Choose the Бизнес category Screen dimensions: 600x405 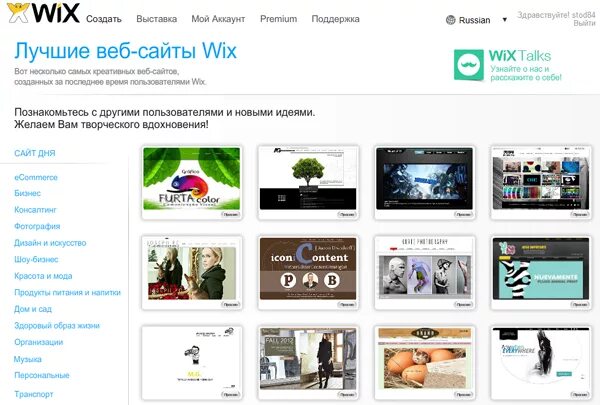pos(28,193)
